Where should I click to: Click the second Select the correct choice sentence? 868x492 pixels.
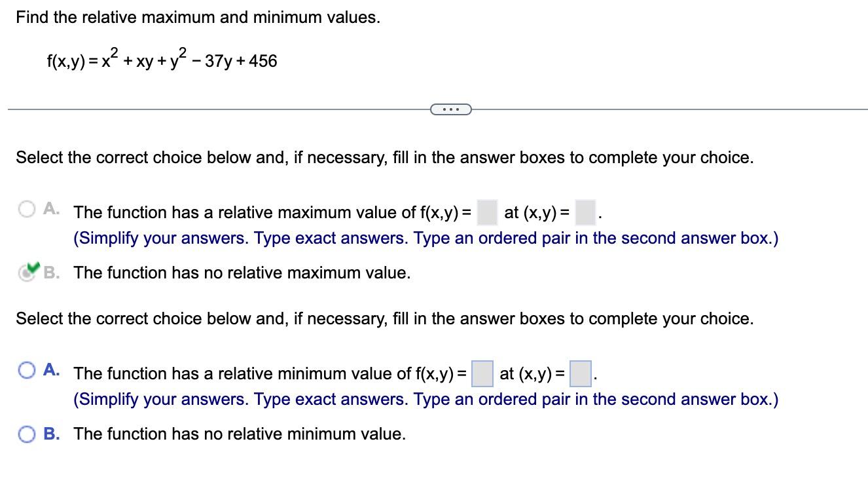pos(384,319)
